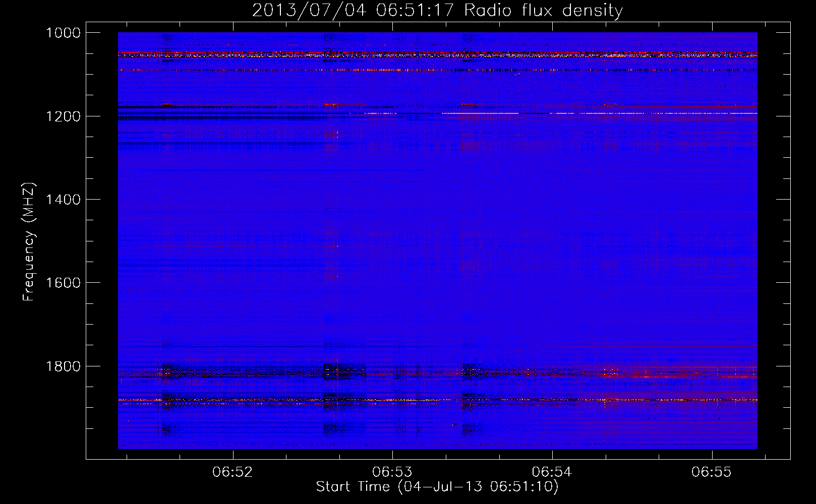Click the 06:53 time tick label

pos(392,472)
